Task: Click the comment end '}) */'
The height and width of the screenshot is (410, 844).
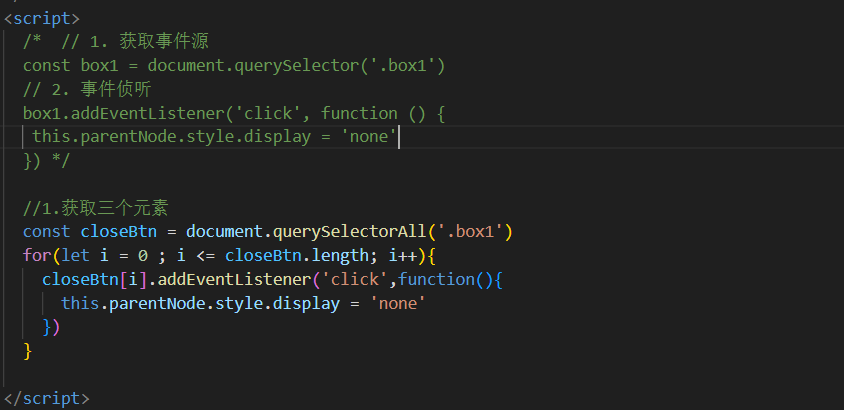Action: coord(46,160)
